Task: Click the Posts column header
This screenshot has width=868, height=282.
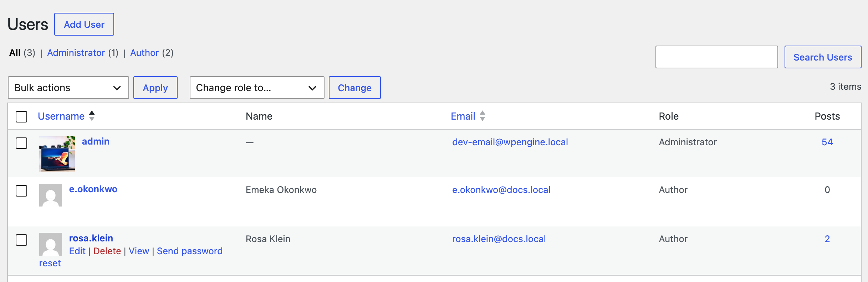Action: coord(827,116)
